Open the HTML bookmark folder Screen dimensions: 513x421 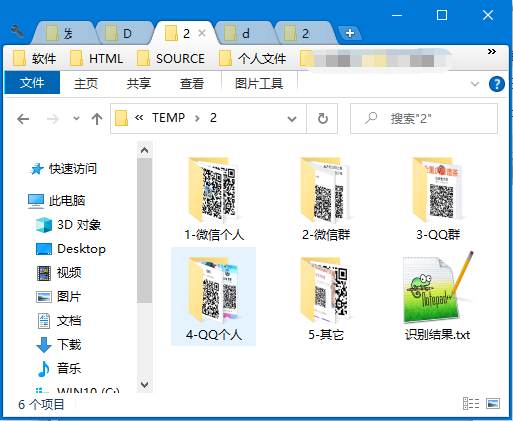[97, 59]
